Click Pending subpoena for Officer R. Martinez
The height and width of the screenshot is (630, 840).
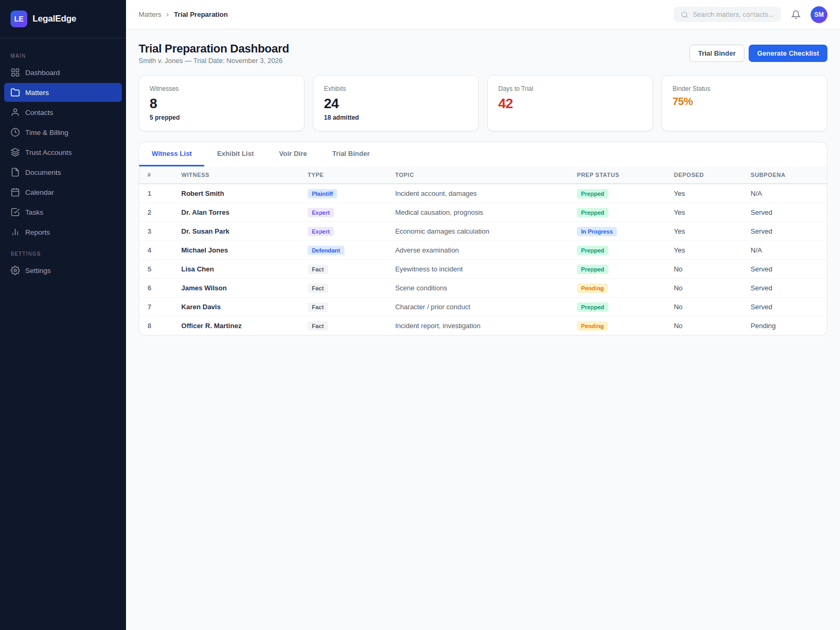click(x=763, y=326)
